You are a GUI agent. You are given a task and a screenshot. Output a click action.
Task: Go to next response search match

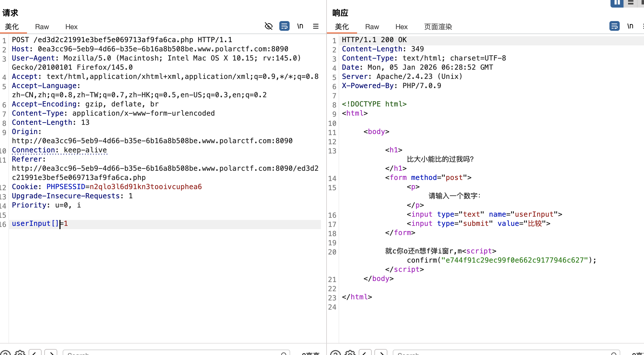[381, 353]
